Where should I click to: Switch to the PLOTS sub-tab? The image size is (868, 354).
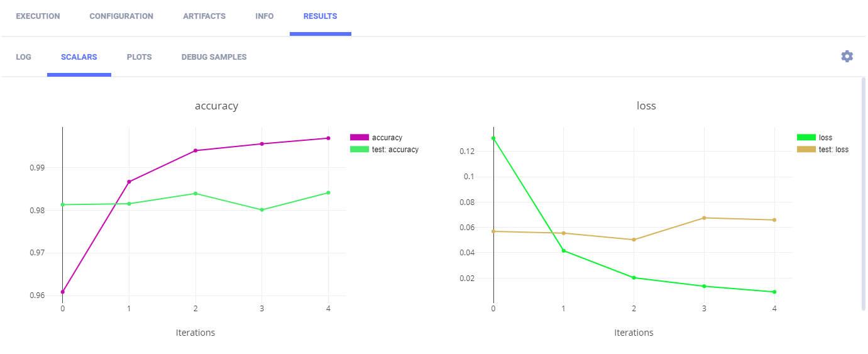tap(139, 57)
